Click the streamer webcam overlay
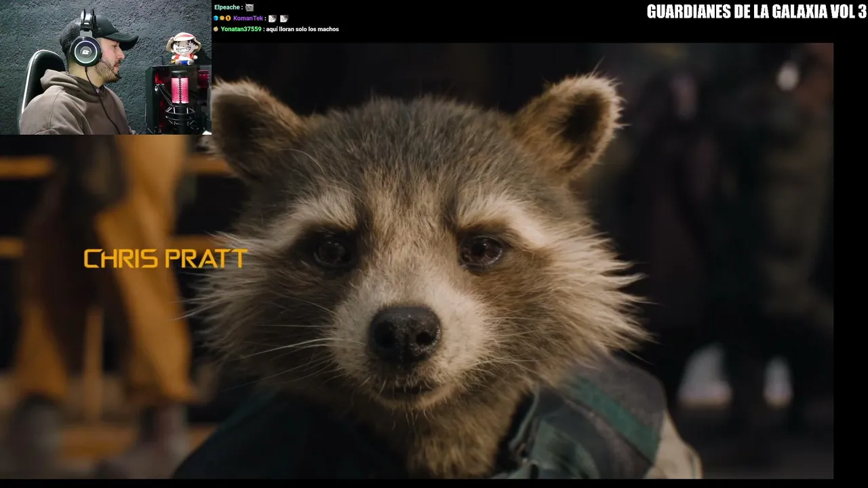 pos(106,68)
